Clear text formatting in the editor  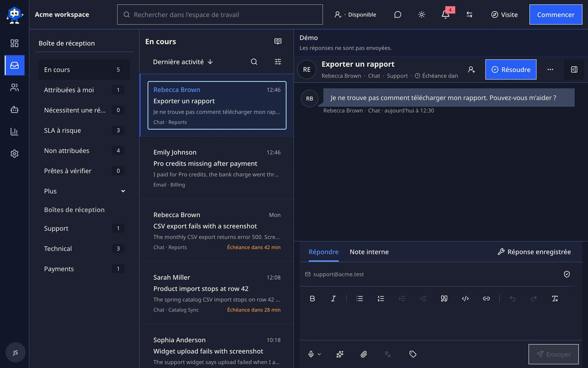click(555, 299)
